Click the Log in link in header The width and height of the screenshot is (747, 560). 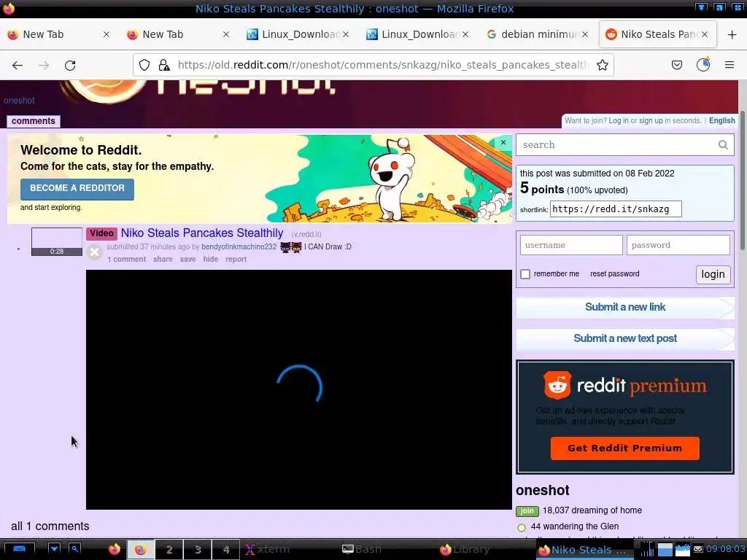tap(619, 120)
